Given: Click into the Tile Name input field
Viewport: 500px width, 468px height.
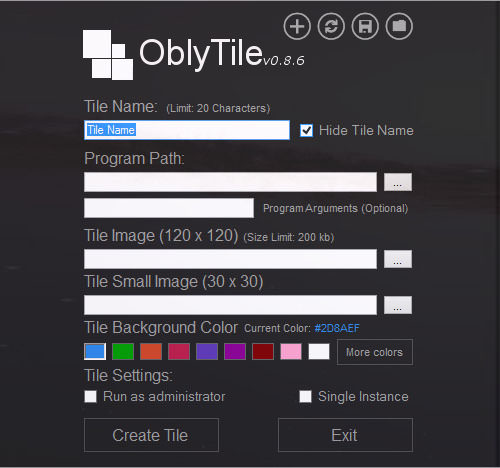Looking at the screenshot, I should pos(187,130).
